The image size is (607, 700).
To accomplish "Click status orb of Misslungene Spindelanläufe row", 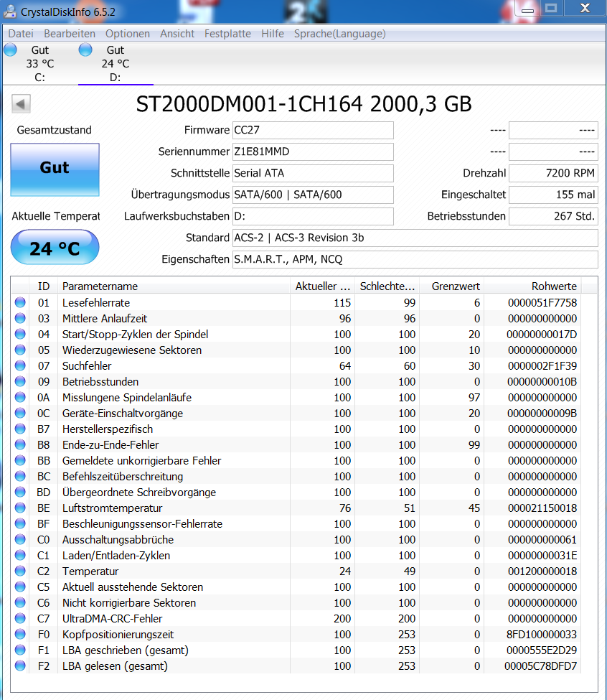I will [20, 397].
